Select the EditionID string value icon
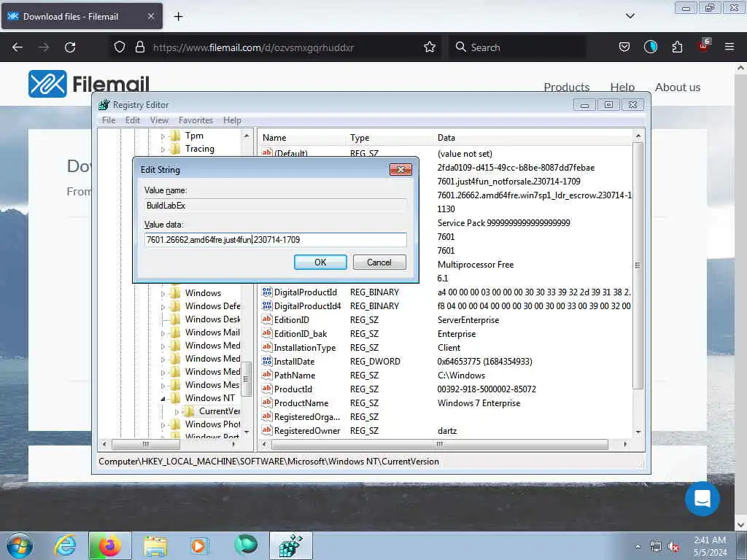 coord(267,319)
